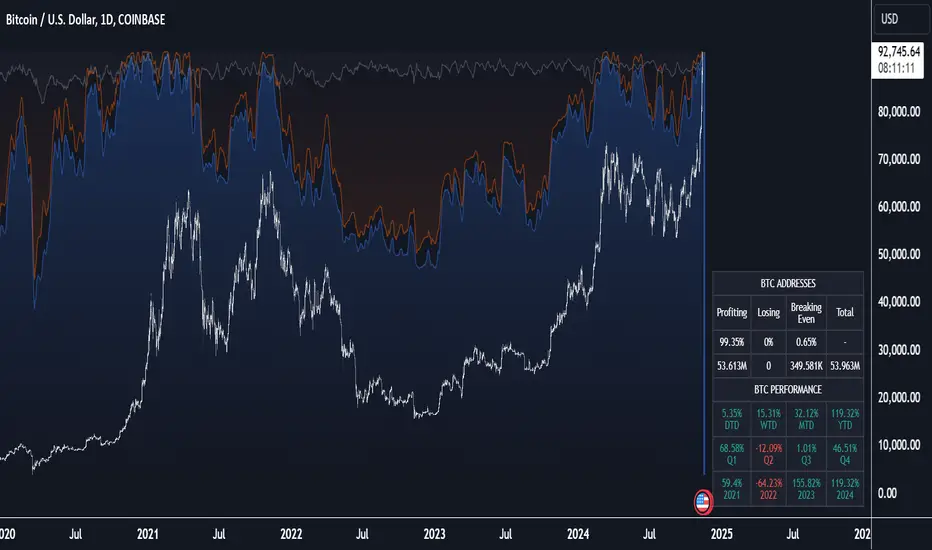The width and height of the screenshot is (932, 550).
Task: Select the 0.65% breaking even cell
Action: click(806, 342)
